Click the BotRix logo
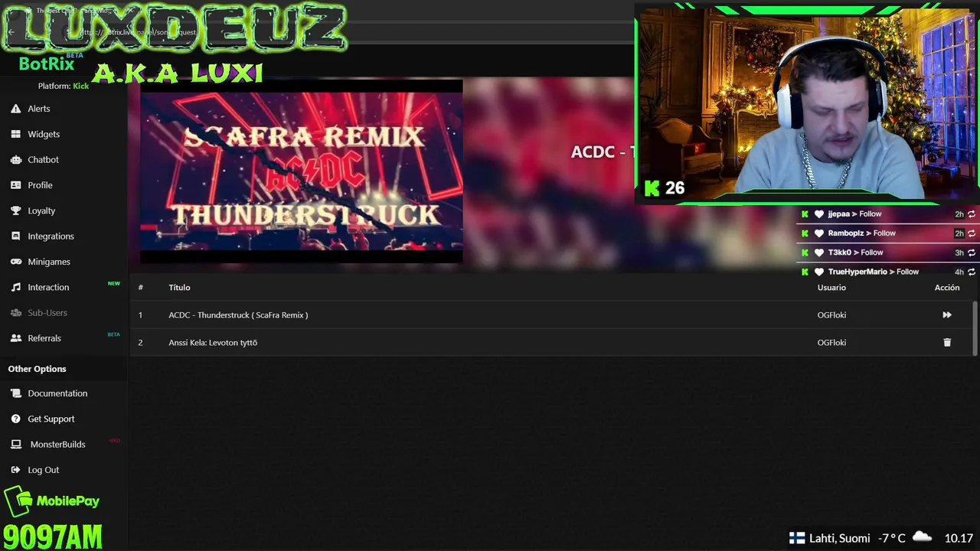980x551 pixels. click(47, 64)
